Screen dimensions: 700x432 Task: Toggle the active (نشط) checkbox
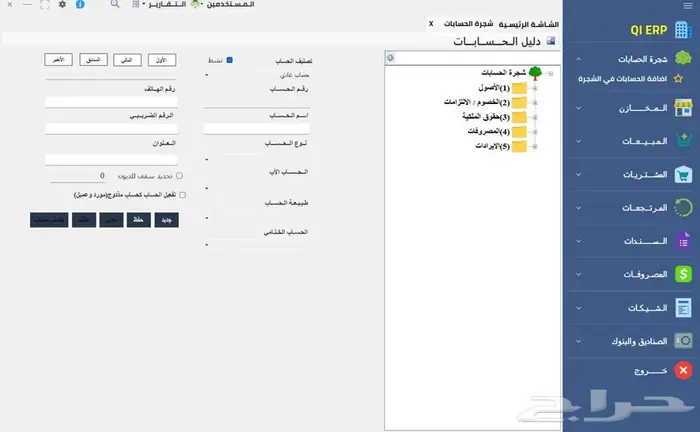(229, 60)
